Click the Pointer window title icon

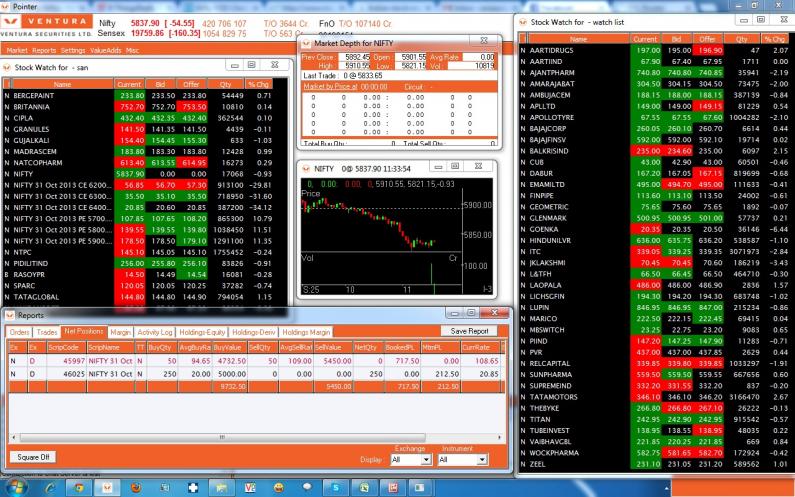(6, 7)
